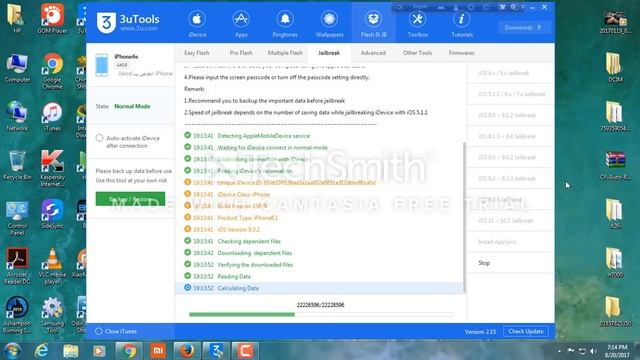This screenshot has height=360, width=640.
Task: Open the Firmwares tab
Action: coord(461,53)
